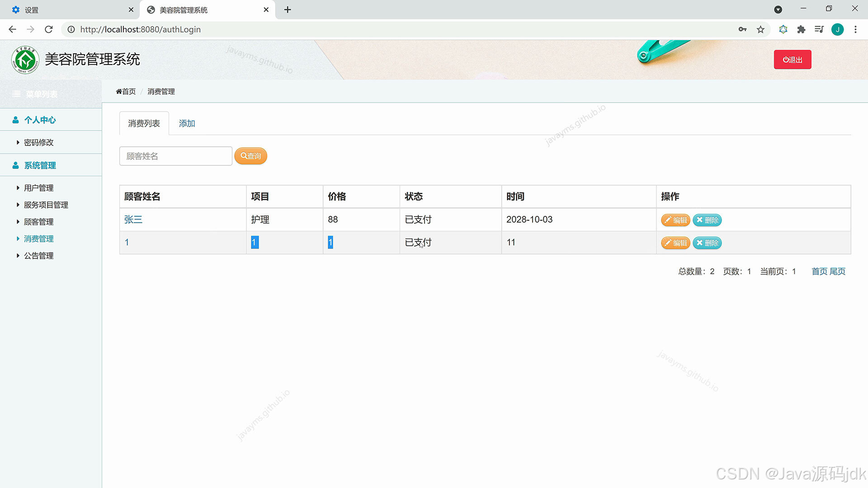Go forward in browser history
This screenshot has width=868, height=488.
(x=30, y=29)
